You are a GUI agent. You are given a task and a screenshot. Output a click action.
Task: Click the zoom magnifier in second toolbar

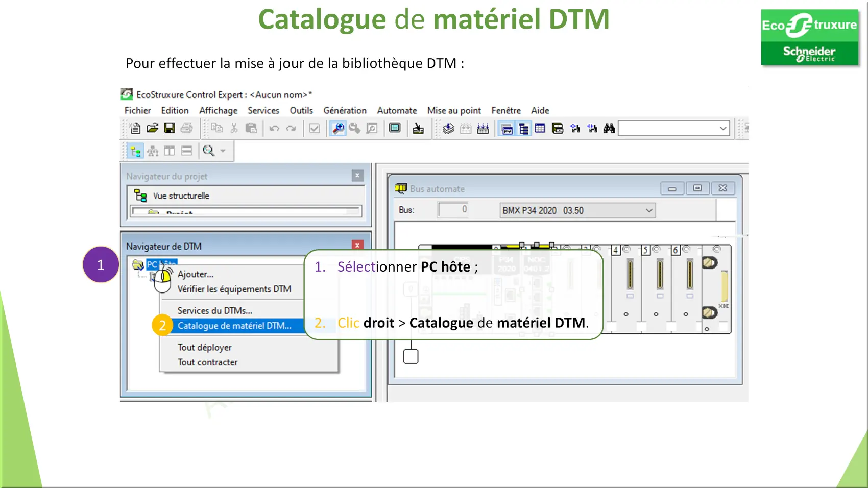(x=208, y=151)
